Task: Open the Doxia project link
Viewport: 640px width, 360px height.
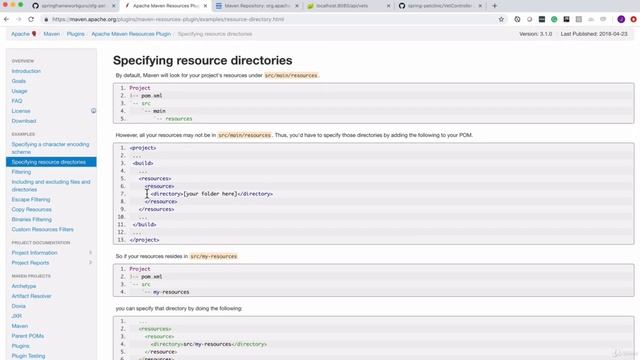Action: coord(18,306)
